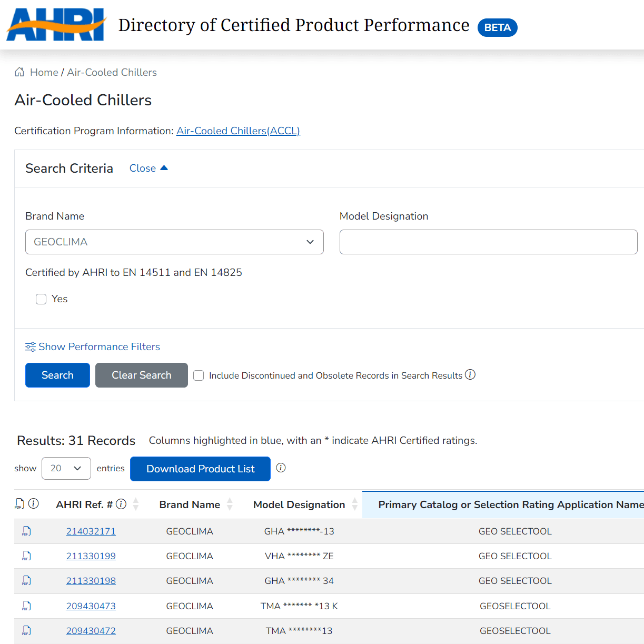This screenshot has width=644, height=644.
Task: Check Include Discontinued and Obsolete Records
Action: (199, 375)
